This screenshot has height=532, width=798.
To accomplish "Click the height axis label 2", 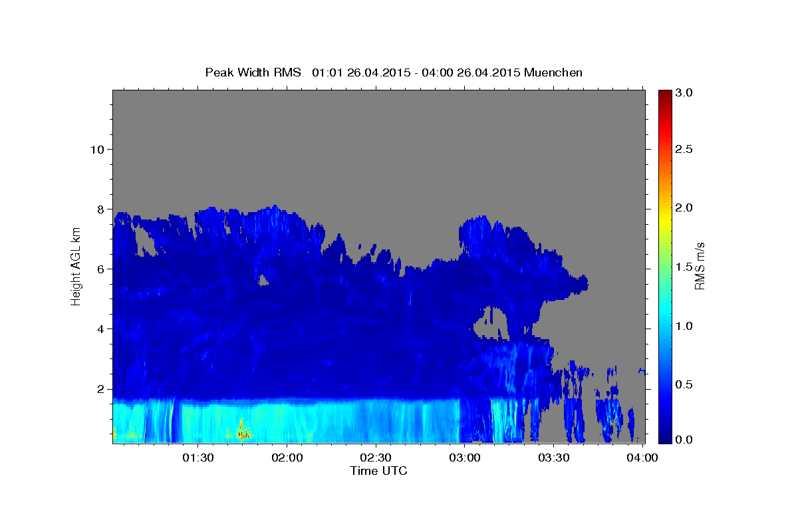I will [100, 389].
